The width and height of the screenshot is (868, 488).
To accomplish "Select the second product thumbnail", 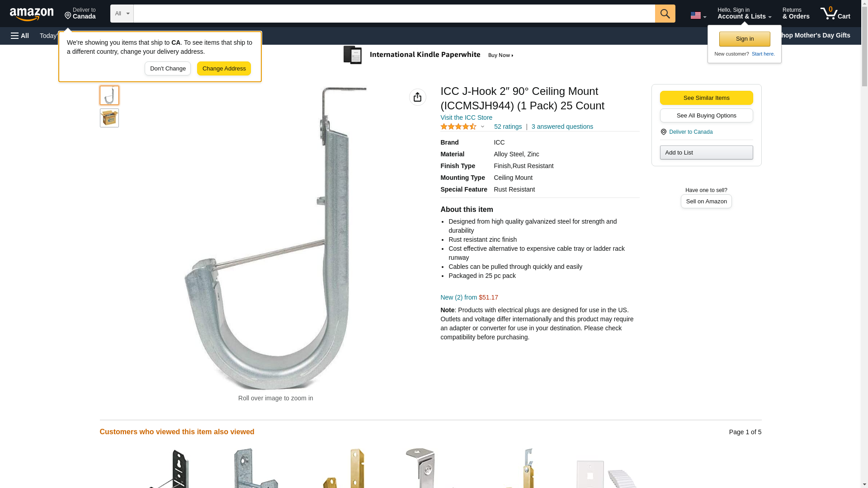I will [109, 118].
